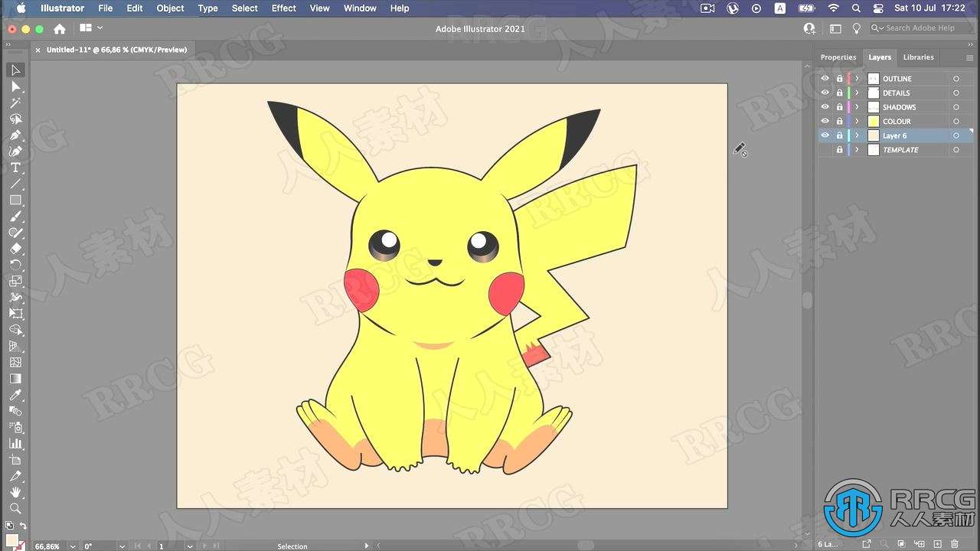Expand the OUTLINE layer contents
This screenshot has width=980, height=551.
pos(857,79)
